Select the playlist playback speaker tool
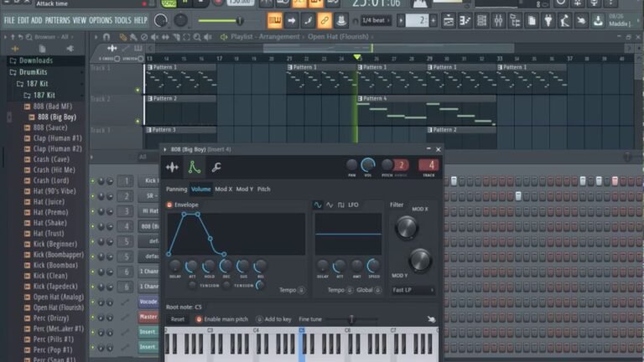Screen dimensions: 644x362 pos(208,38)
